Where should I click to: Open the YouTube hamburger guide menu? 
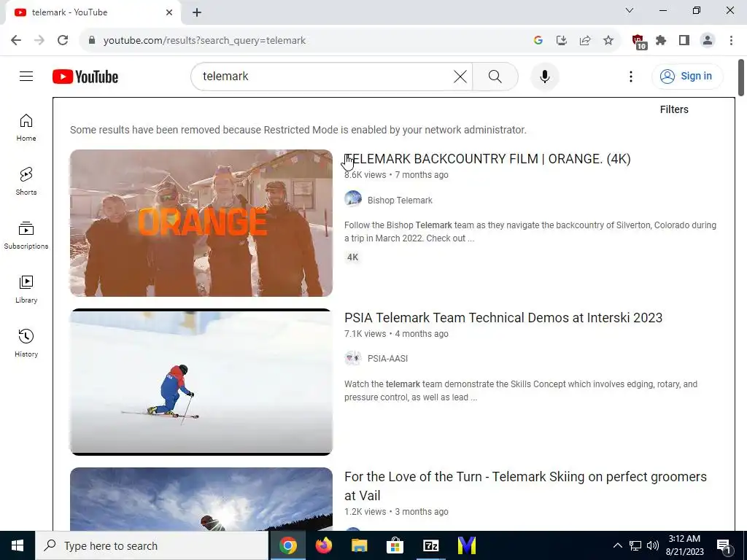pyautogui.click(x=26, y=76)
